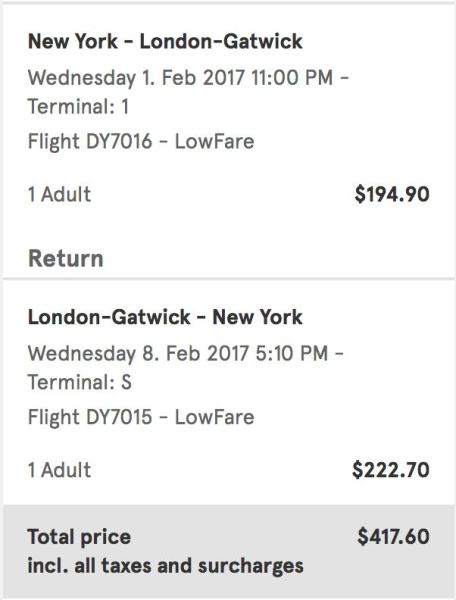Click the $417.60 total amount
Screen dimensions: 456x600
(394, 536)
